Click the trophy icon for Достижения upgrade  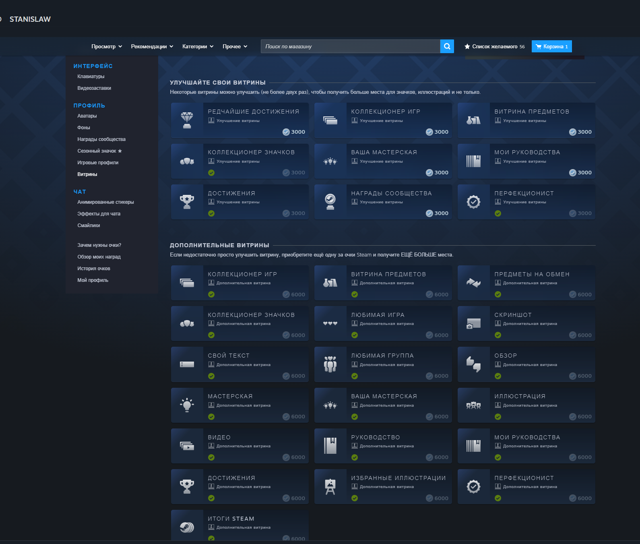click(x=187, y=202)
